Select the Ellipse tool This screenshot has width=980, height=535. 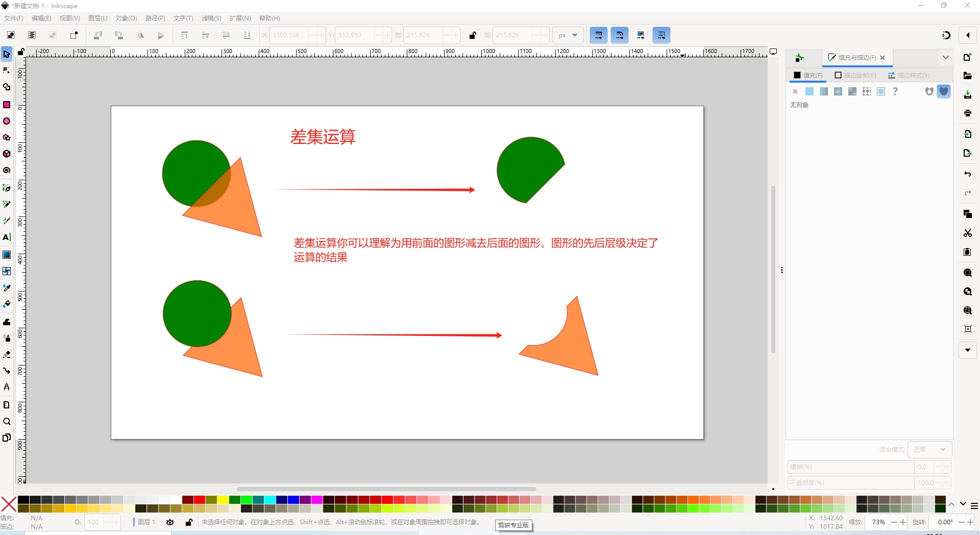pyautogui.click(x=7, y=121)
